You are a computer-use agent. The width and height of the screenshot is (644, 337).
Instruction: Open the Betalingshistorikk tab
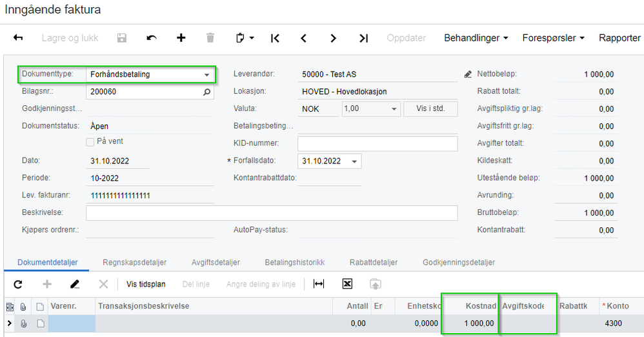294,262
